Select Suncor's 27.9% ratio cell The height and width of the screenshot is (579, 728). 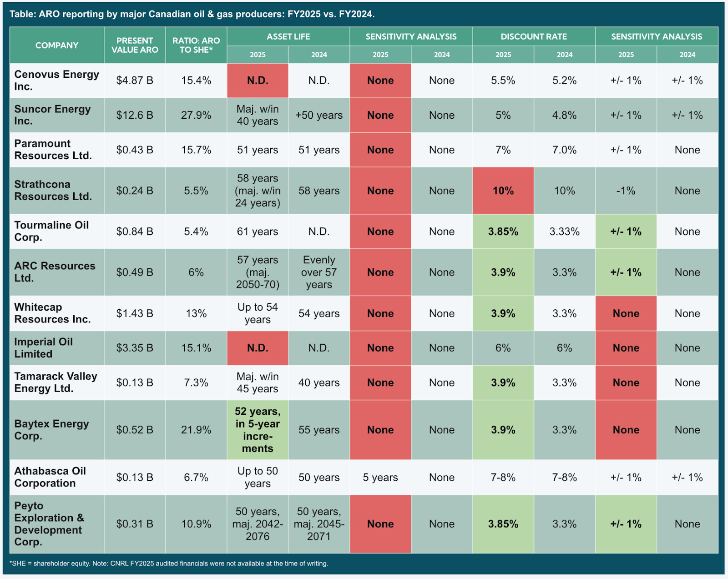pyautogui.click(x=196, y=115)
